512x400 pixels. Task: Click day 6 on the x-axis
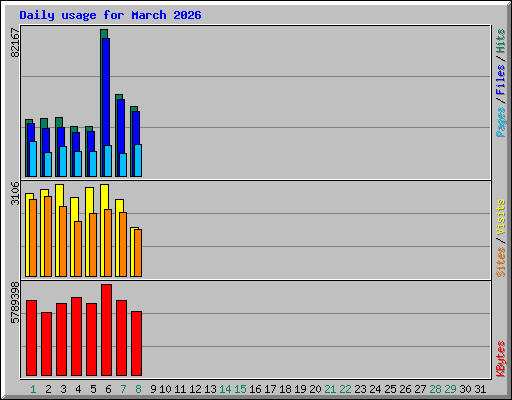108,389
